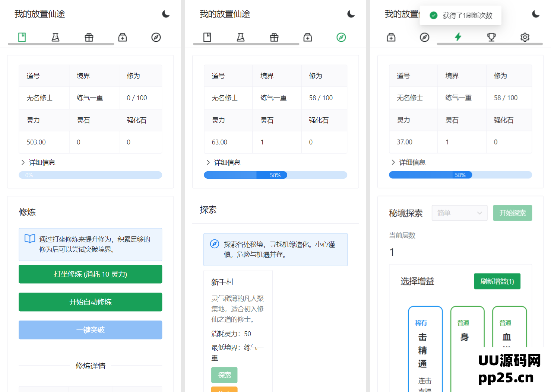
Task: Click the 打坐修炼 meditation button
Action: point(90,274)
